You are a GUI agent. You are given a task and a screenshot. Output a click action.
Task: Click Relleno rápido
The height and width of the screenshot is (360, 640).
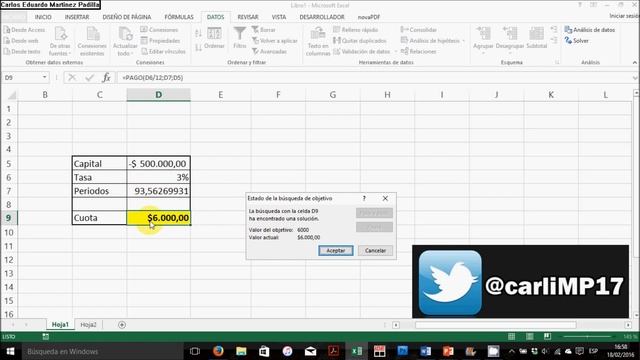click(x=355, y=30)
